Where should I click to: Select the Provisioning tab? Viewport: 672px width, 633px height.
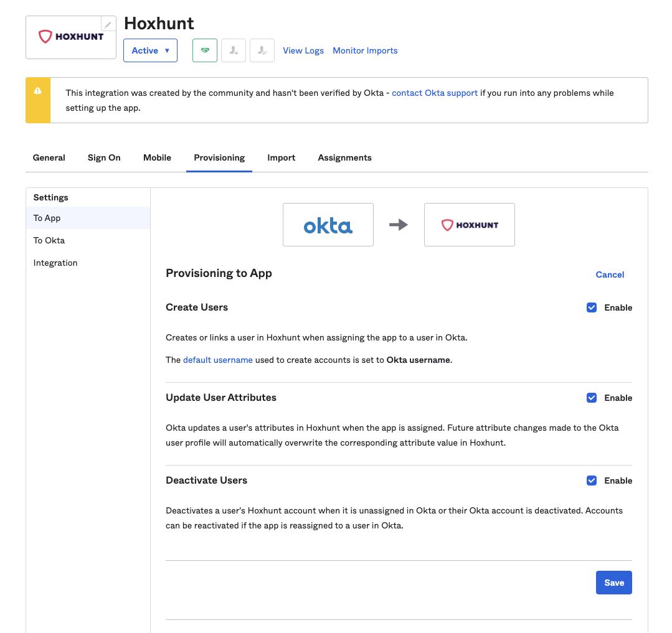tap(219, 157)
